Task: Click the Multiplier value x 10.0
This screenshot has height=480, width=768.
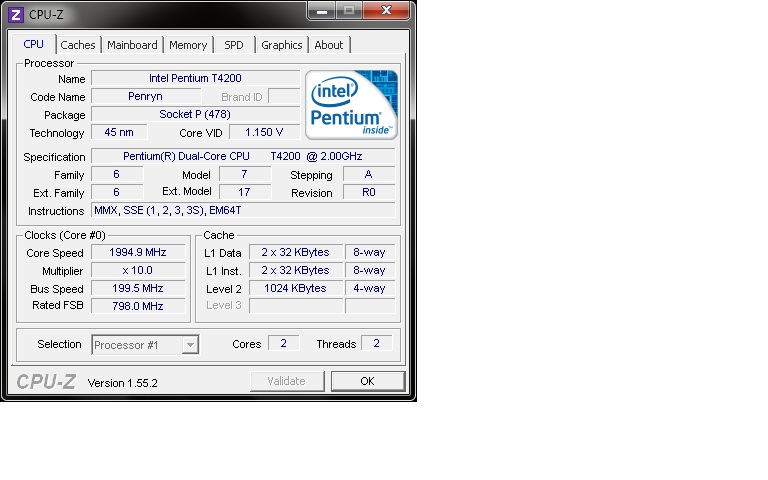Action: pyautogui.click(x=138, y=270)
